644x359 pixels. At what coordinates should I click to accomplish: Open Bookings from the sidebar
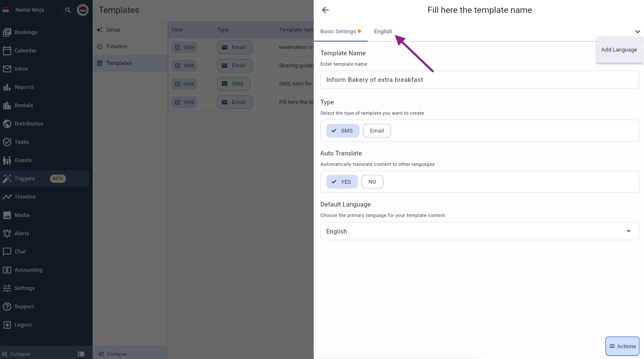[x=26, y=32]
